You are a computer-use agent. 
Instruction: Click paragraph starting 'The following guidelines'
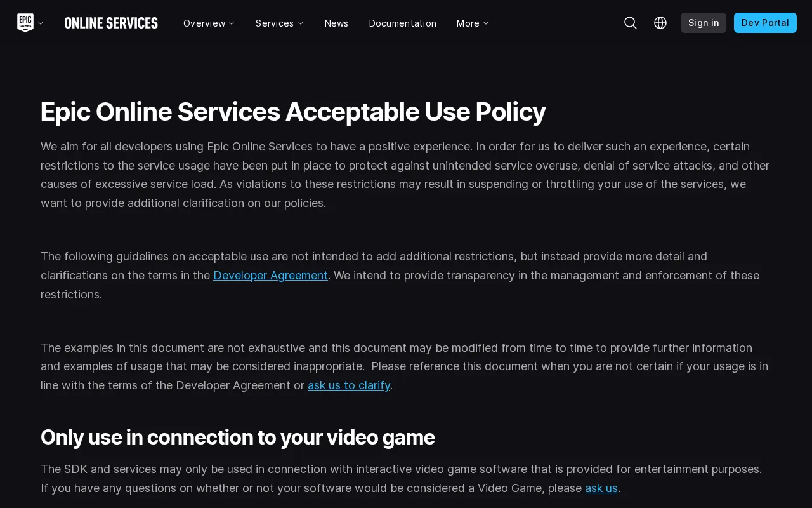pos(406,276)
